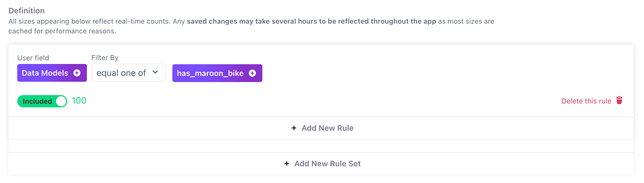
Task: Open the 'equal one of' filter dropdown
Action: point(128,73)
